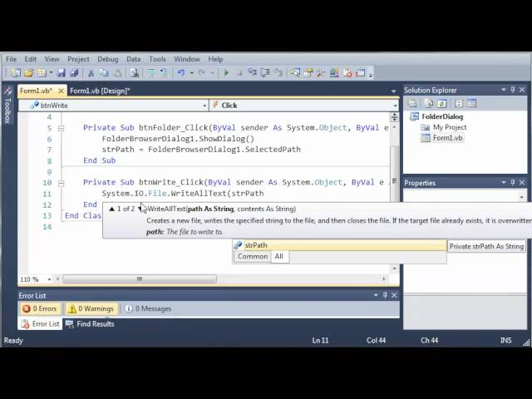This screenshot has width=532, height=399.
Task: Select strPath in the IntelliSense list
Action: click(x=256, y=245)
